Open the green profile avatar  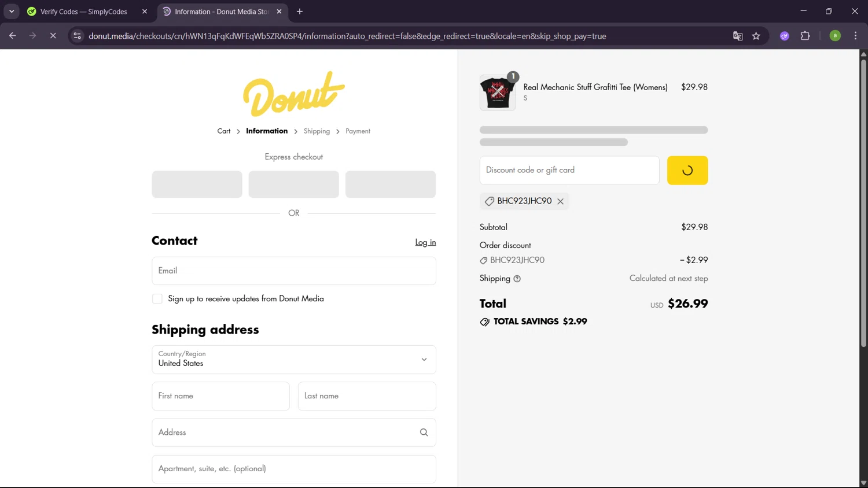tap(835, 36)
